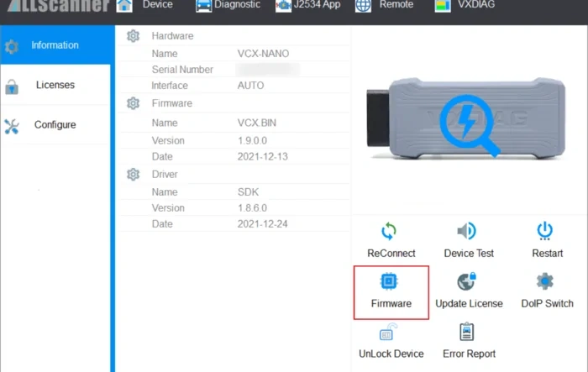This screenshot has width=588, height=372.
Task: Open the J2534 App menu
Action: click(317, 4)
